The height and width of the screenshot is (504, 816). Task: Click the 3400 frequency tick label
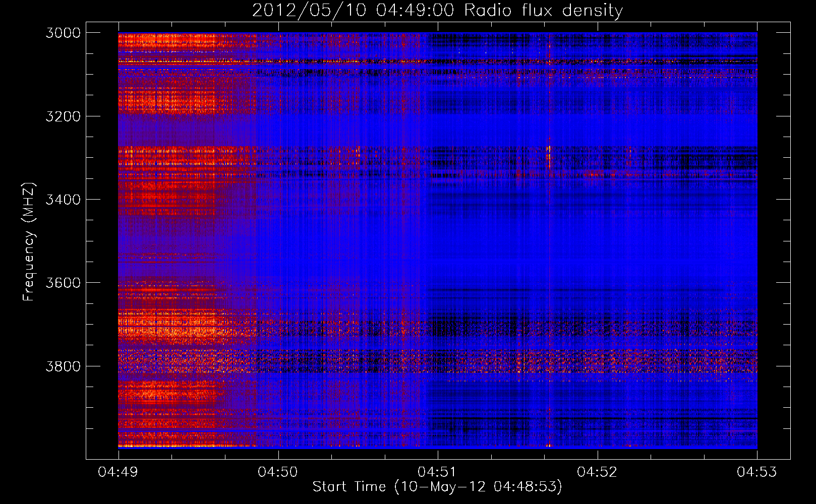[63, 200]
